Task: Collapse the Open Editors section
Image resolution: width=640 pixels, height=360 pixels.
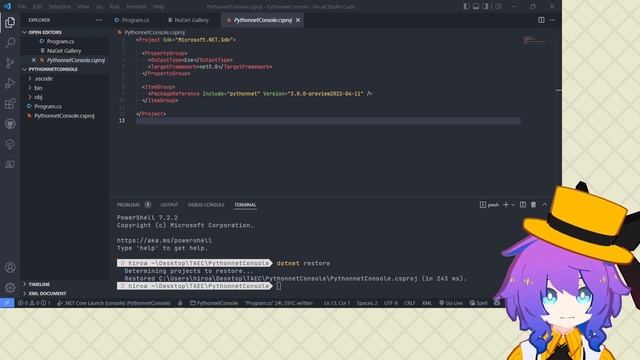Action: pos(65,32)
